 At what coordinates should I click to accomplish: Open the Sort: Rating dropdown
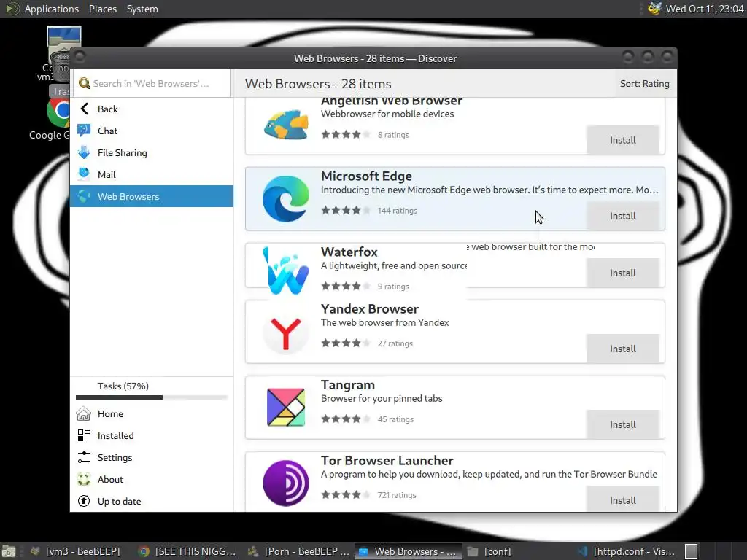coord(644,83)
